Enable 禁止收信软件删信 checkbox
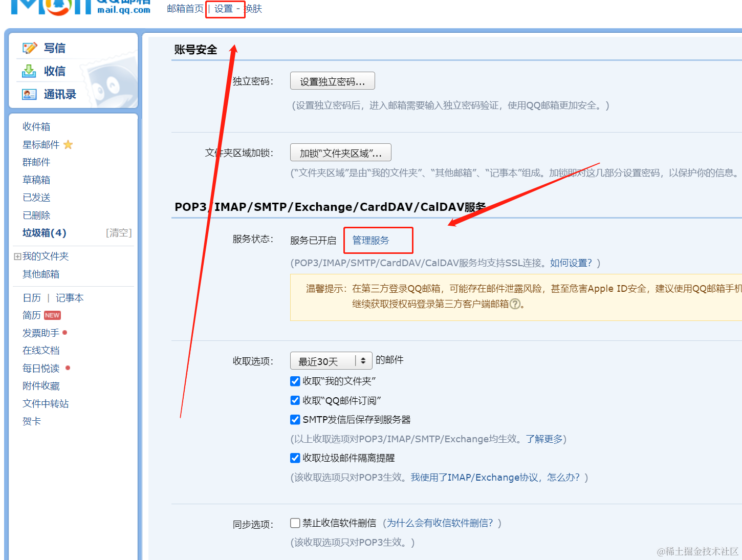Screen dimensions: 742x560 point(295,523)
